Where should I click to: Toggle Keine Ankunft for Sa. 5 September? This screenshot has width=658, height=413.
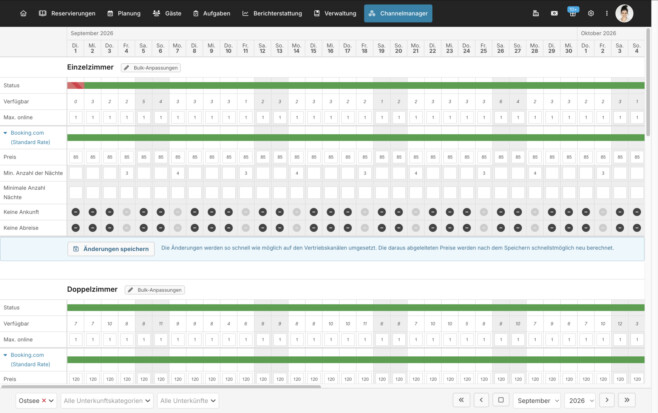[144, 212]
